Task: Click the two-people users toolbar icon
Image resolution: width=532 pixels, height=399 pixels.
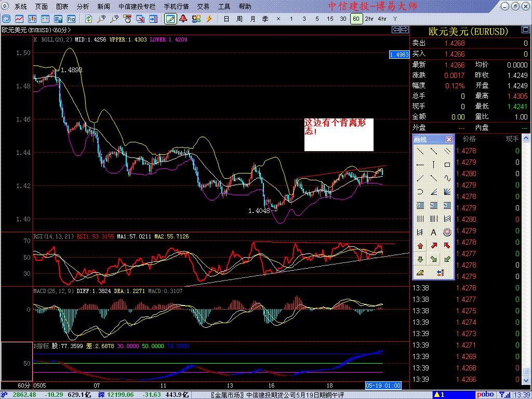Action: [x=196, y=19]
